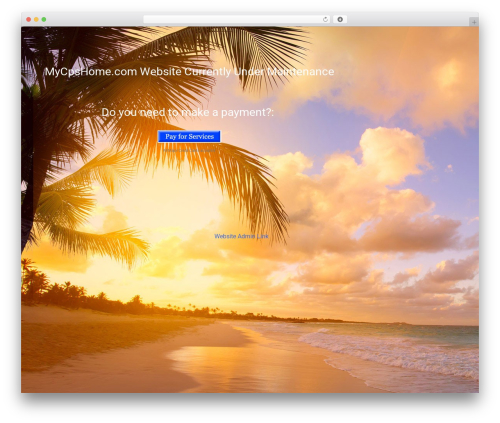Minimize the window with the yellow button

point(36,20)
